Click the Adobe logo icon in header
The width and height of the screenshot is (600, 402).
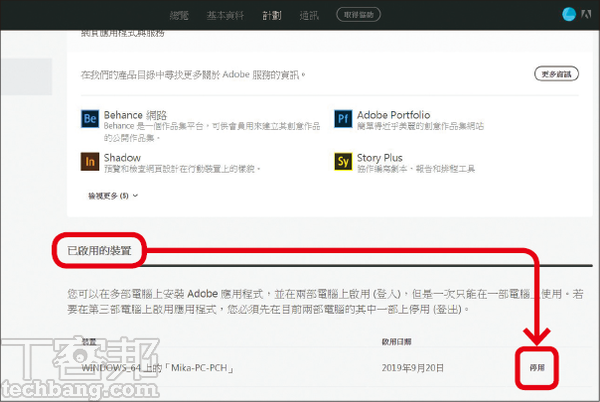pos(587,15)
